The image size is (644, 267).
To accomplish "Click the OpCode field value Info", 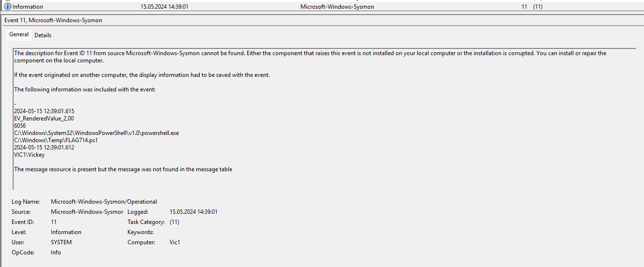I will pyautogui.click(x=56, y=252).
